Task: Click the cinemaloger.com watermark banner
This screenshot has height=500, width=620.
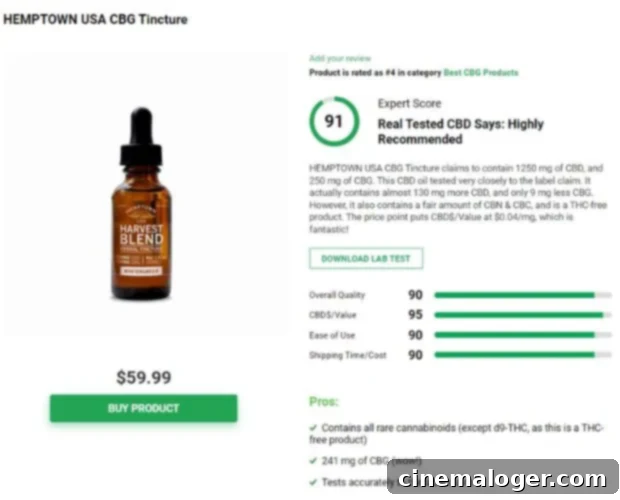Action: (x=503, y=477)
